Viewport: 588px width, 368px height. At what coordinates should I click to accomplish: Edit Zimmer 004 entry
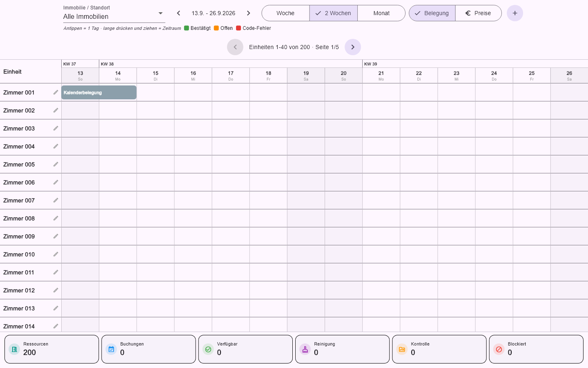[x=56, y=146]
